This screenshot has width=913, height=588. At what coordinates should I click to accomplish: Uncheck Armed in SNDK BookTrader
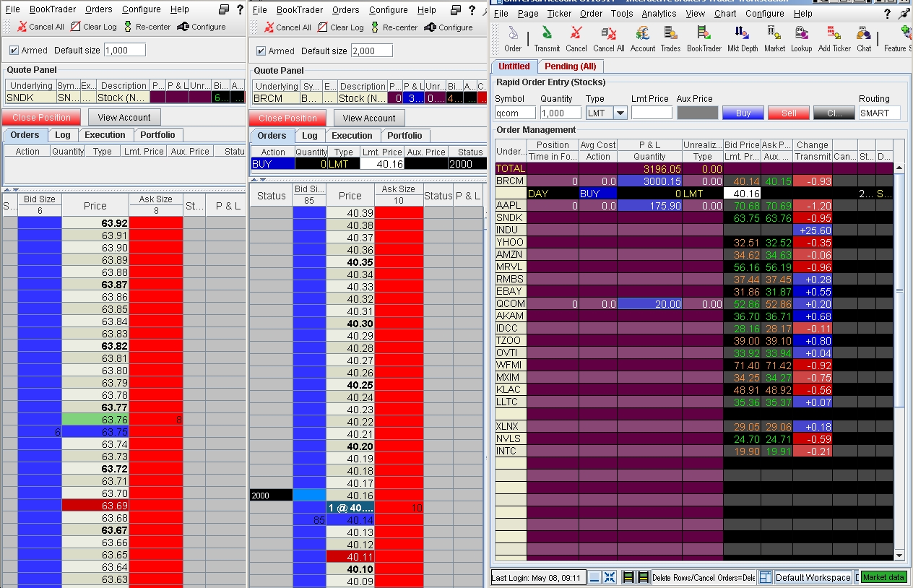[x=14, y=51]
